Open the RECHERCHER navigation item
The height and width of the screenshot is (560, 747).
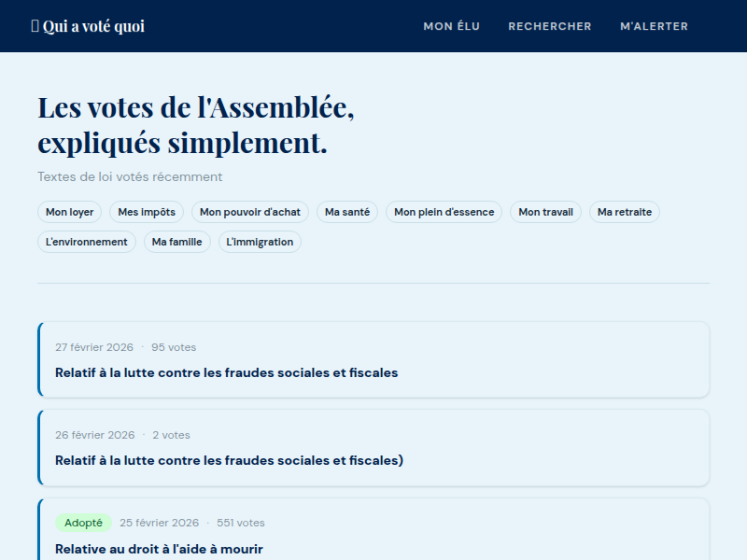pyautogui.click(x=550, y=26)
